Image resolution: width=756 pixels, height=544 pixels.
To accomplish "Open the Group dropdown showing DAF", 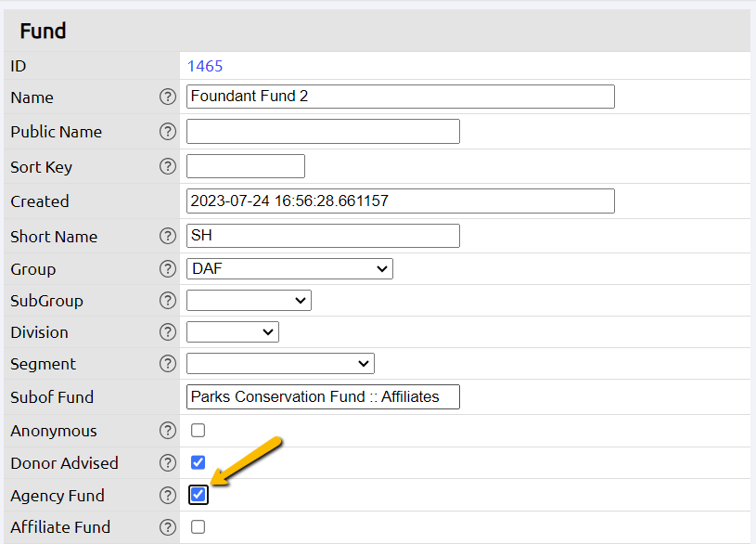I will pyautogui.click(x=289, y=268).
